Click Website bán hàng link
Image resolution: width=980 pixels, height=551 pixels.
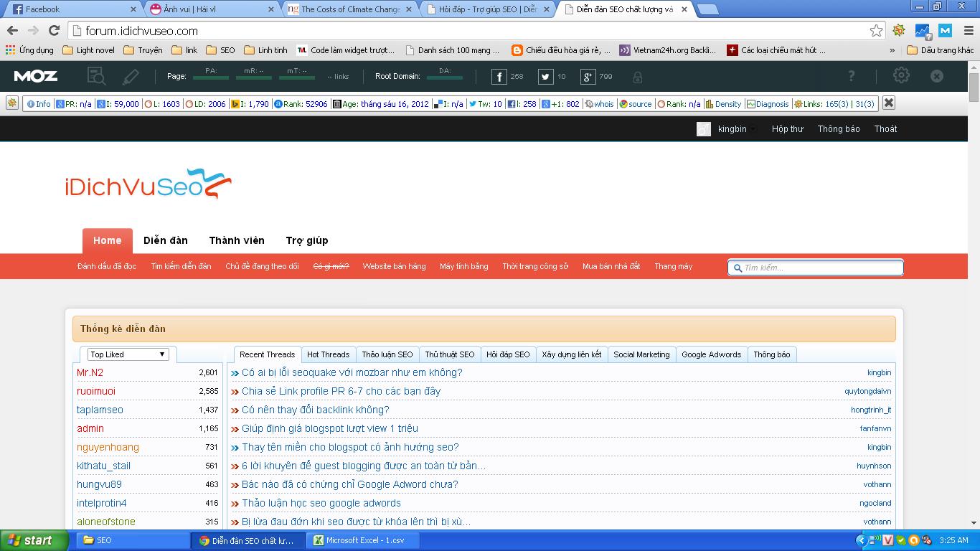click(x=394, y=266)
